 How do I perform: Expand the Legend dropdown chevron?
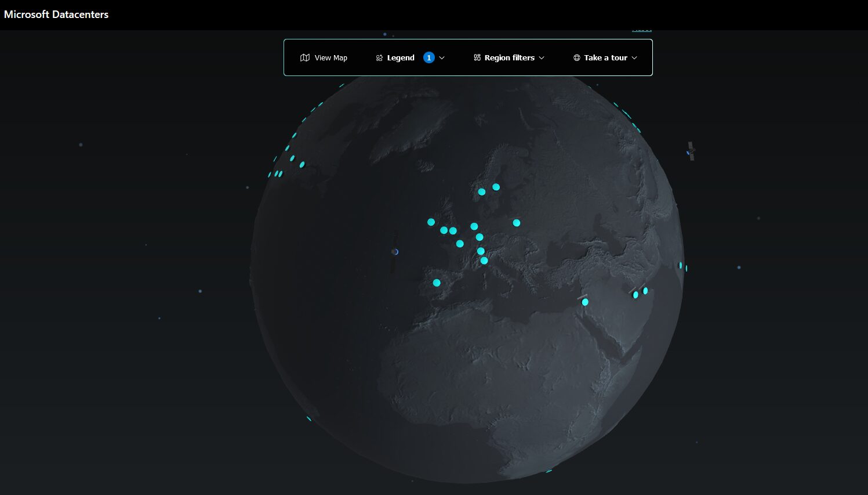(442, 58)
